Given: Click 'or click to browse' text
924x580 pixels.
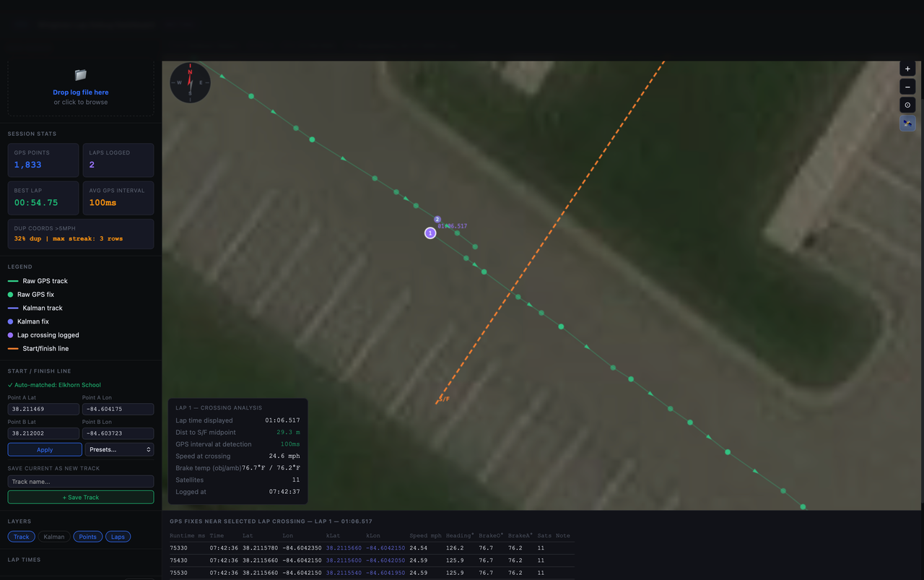Looking at the screenshot, I should 81,102.
